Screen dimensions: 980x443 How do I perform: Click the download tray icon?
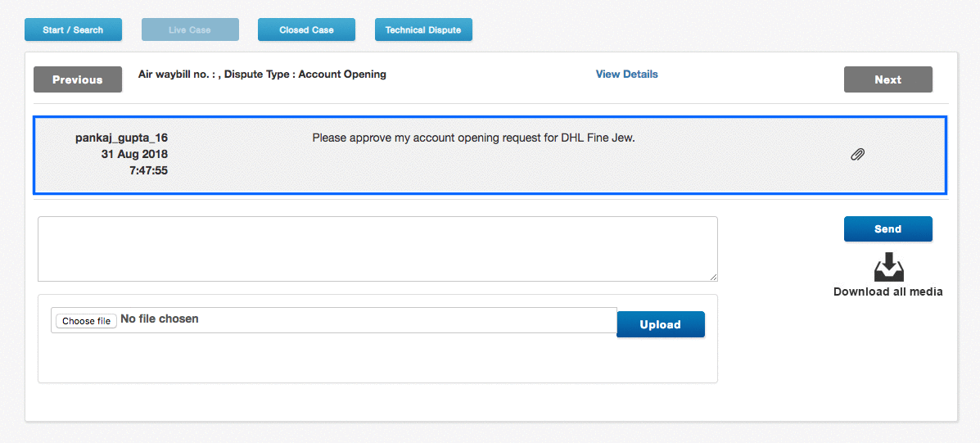click(x=888, y=267)
